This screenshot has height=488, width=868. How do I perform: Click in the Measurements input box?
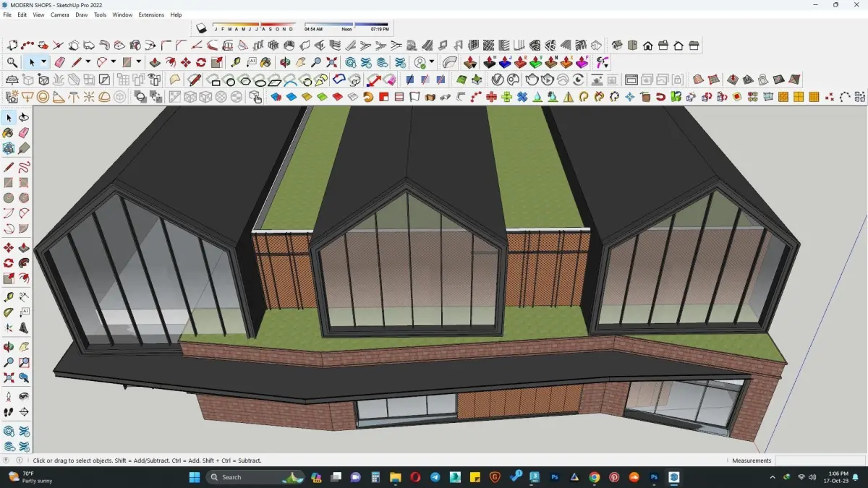820,461
